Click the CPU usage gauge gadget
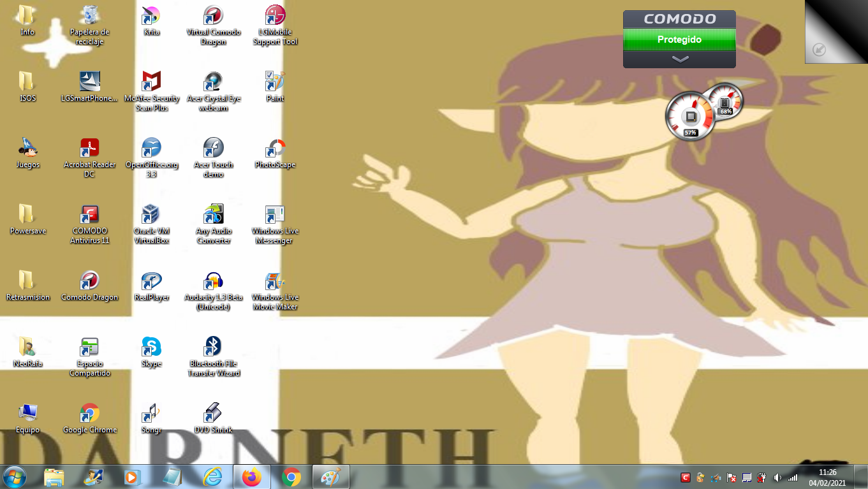Image resolution: width=868 pixels, height=489 pixels. click(x=691, y=117)
